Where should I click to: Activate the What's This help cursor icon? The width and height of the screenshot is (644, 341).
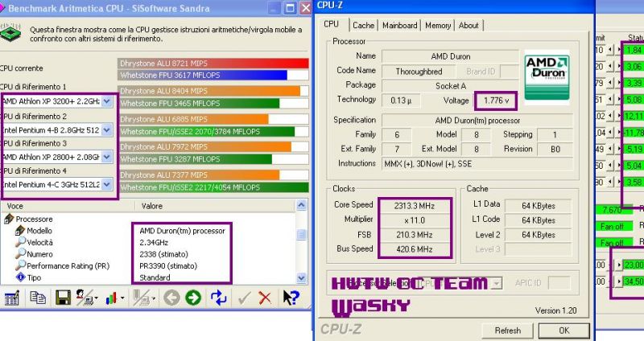[291, 298]
